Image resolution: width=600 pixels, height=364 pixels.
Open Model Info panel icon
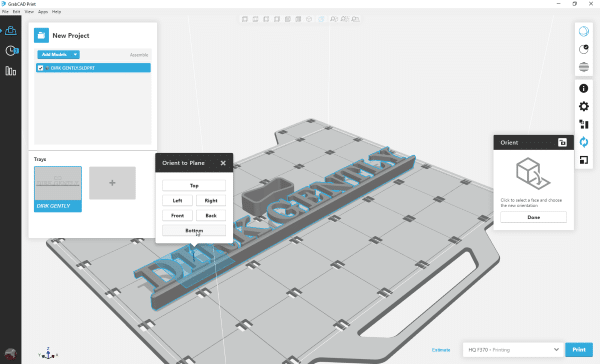584,88
